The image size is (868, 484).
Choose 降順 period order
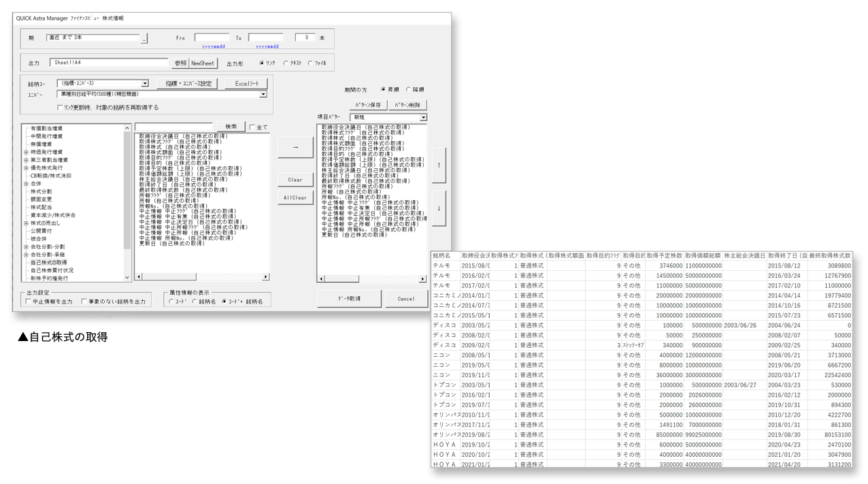coord(409,89)
